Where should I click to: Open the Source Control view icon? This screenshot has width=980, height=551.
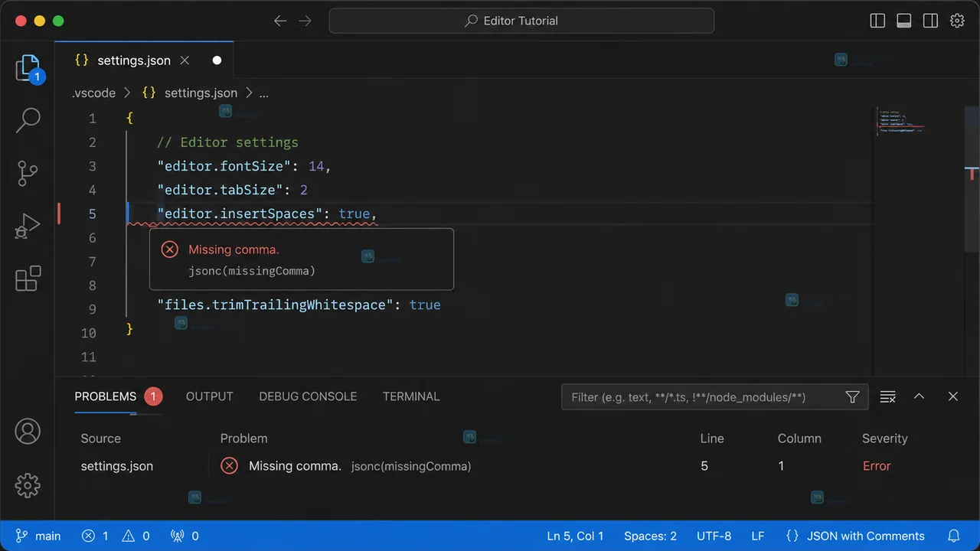[x=28, y=174]
